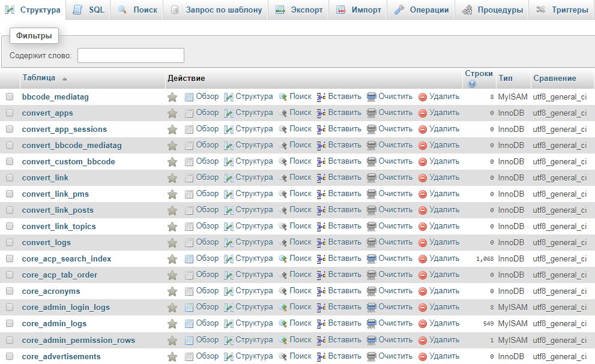Click search icon in convert_link_pms row
Screen dimensions: 595x364
[x=282, y=194]
